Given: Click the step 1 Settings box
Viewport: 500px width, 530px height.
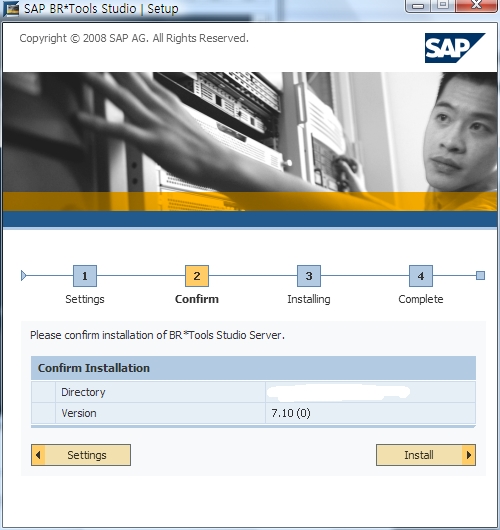Looking at the screenshot, I should coord(85,276).
